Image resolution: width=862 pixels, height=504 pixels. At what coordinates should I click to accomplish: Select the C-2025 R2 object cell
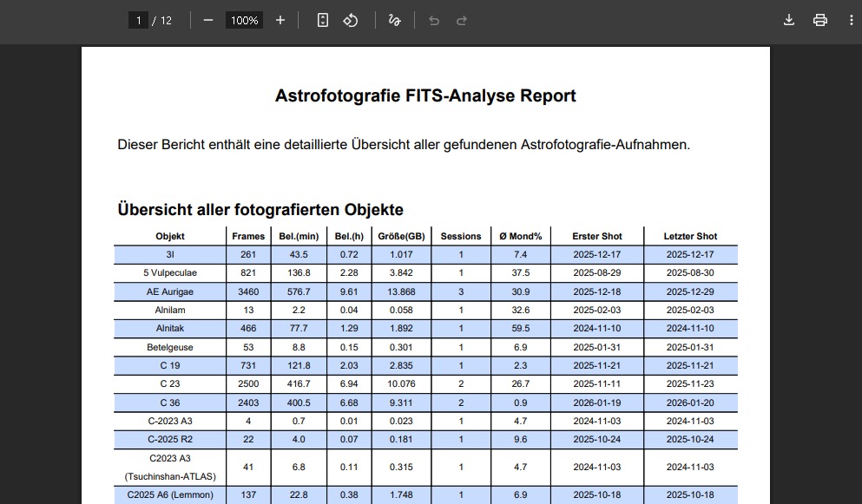click(170, 440)
